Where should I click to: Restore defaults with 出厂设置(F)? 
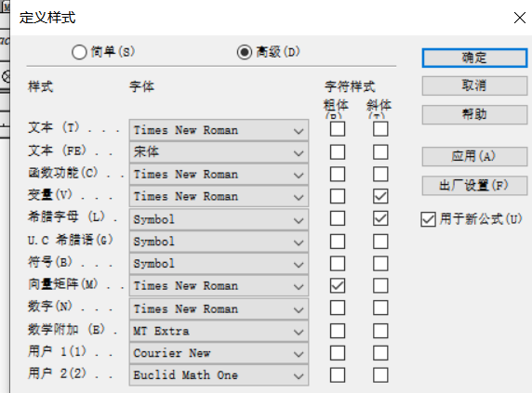(474, 186)
